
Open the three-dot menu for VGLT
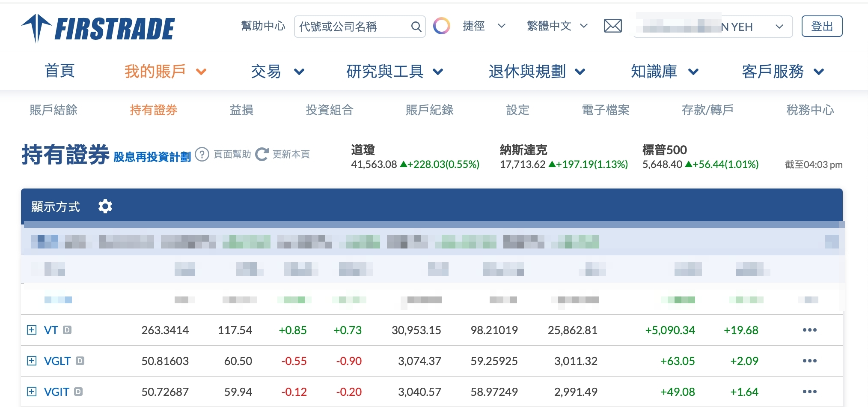pos(809,361)
